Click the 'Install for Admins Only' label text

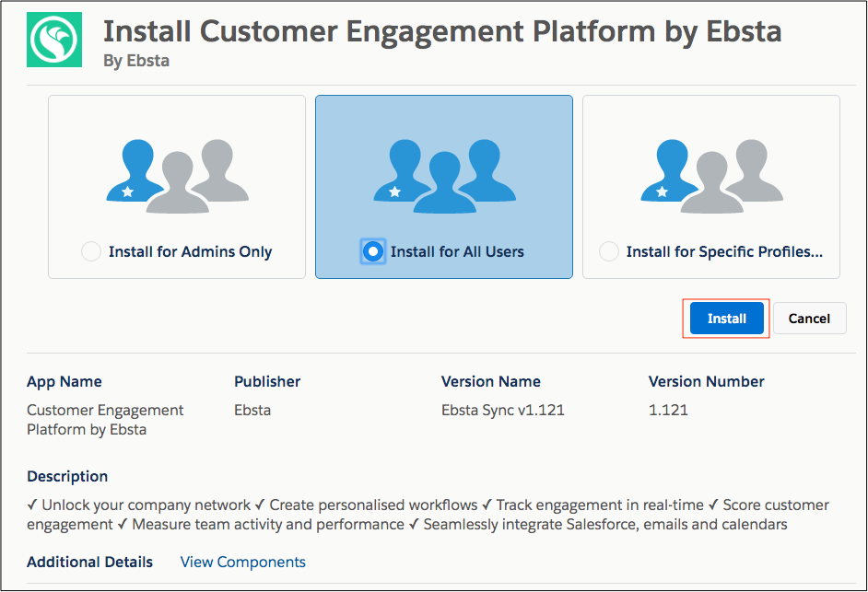coord(190,251)
